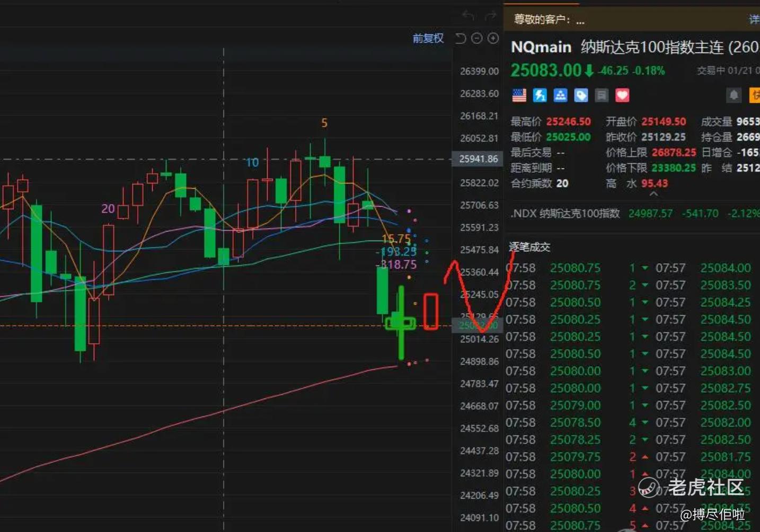Image resolution: width=760 pixels, height=532 pixels.
Task: Click the highlighted 25941.86 axis price label
Action: click(478, 159)
